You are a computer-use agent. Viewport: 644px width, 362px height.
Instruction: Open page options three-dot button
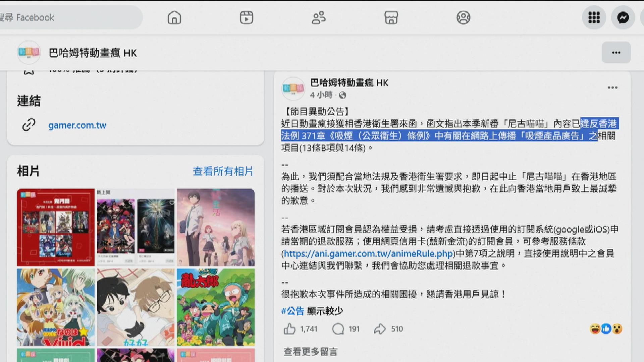pyautogui.click(x=616, y=53)
